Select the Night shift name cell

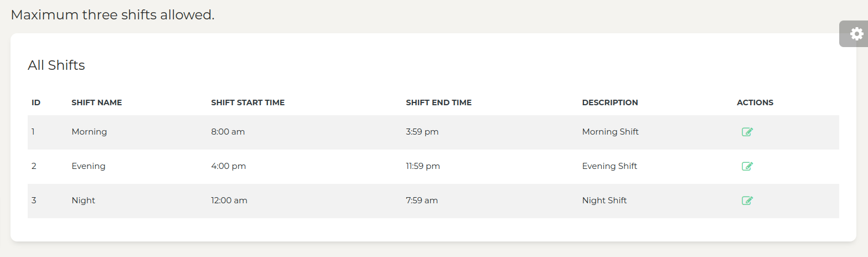pos(84,201)
